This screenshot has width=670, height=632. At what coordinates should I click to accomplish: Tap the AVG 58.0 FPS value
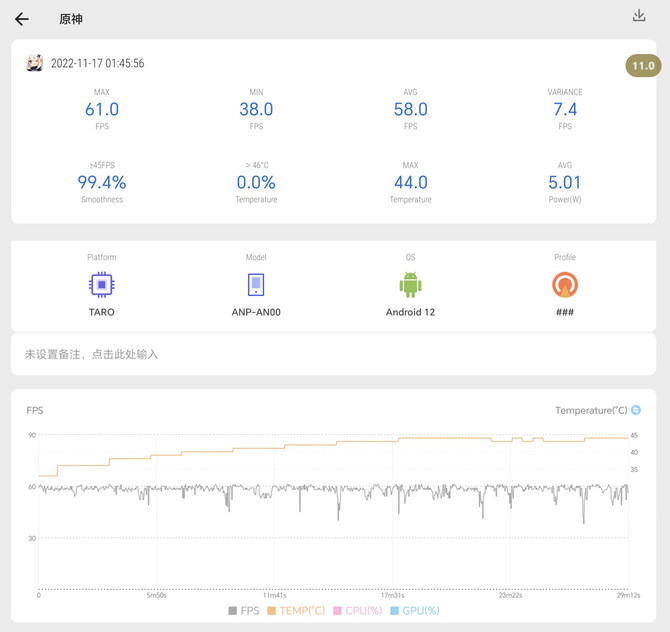410,109
